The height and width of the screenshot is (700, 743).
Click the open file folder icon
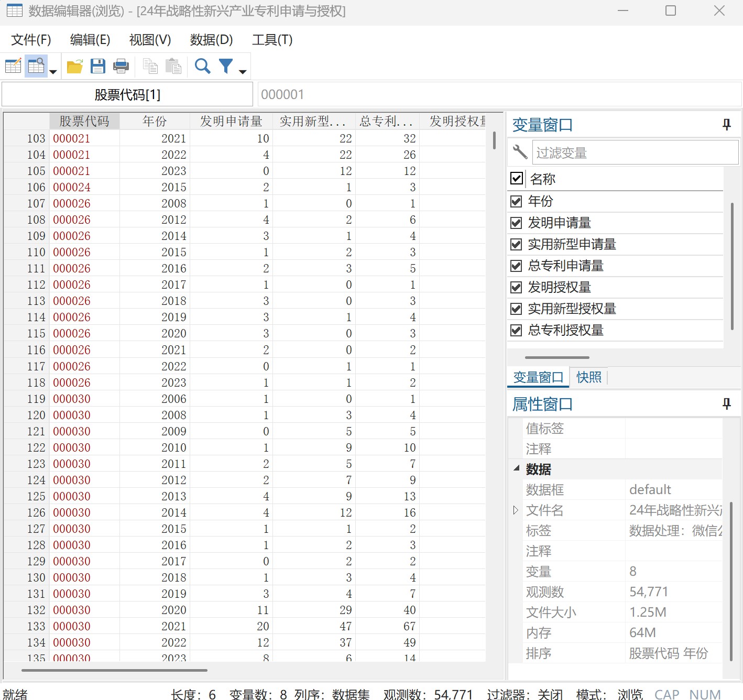point(74,66)
